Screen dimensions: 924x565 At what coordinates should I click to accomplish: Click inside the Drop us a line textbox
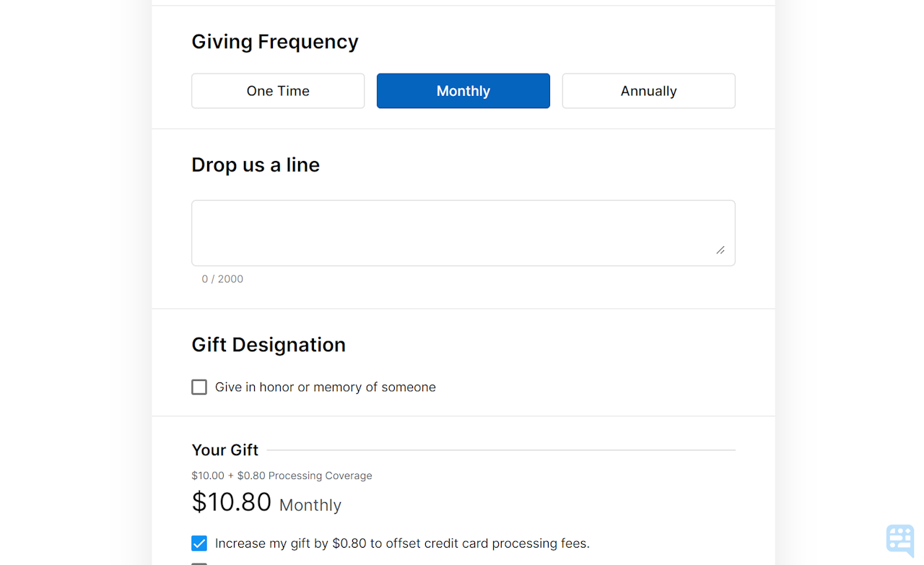click(463, 231)
